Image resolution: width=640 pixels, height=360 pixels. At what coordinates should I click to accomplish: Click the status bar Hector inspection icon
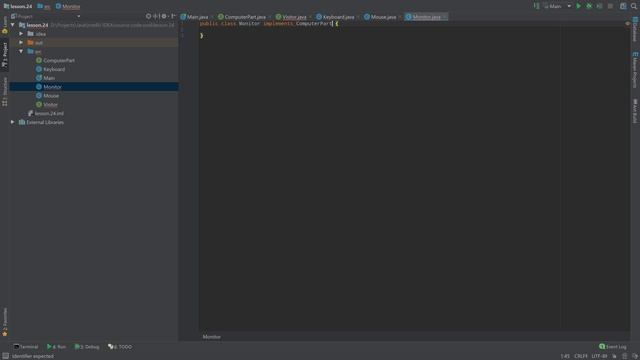tap(624, 356)
